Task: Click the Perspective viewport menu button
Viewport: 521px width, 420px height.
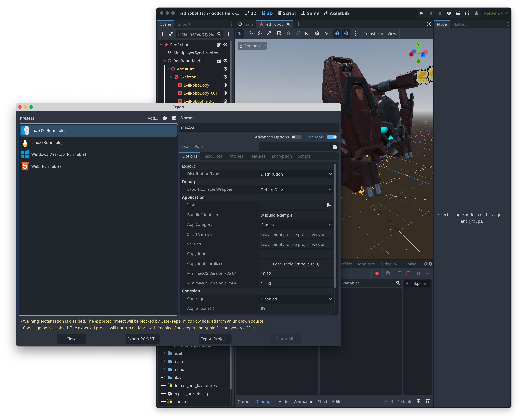Action: pos(252,46)
